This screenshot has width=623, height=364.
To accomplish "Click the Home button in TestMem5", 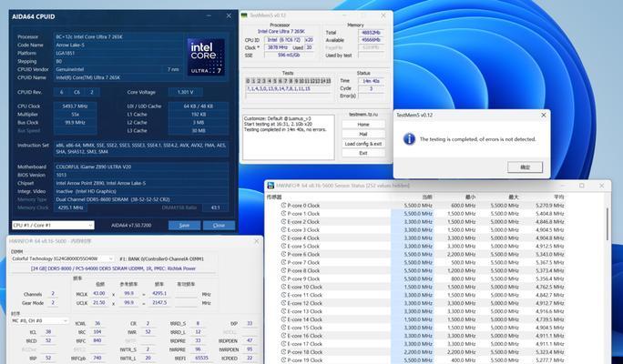I will [363, 125].
